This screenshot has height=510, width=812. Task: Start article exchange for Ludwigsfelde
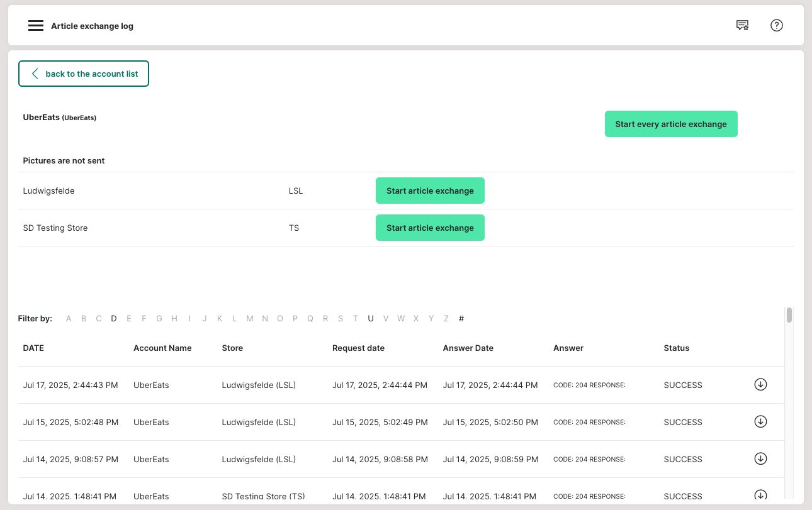tap(430, 191)
